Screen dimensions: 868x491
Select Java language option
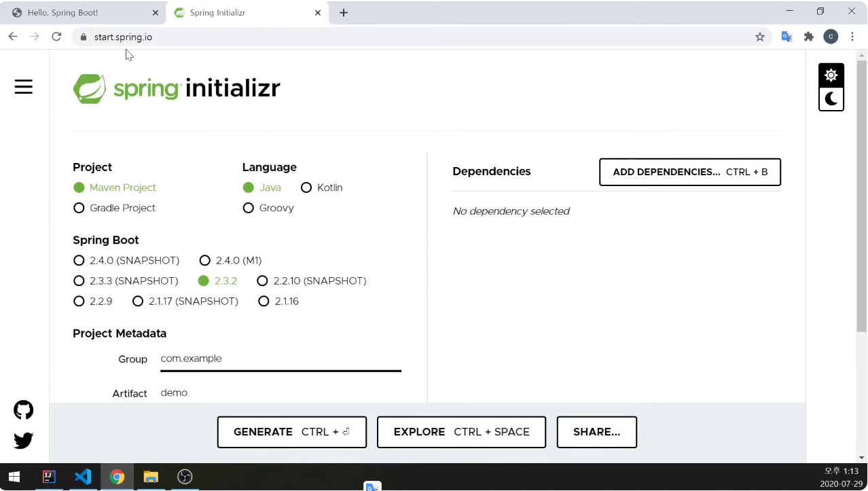click(261, 187)
